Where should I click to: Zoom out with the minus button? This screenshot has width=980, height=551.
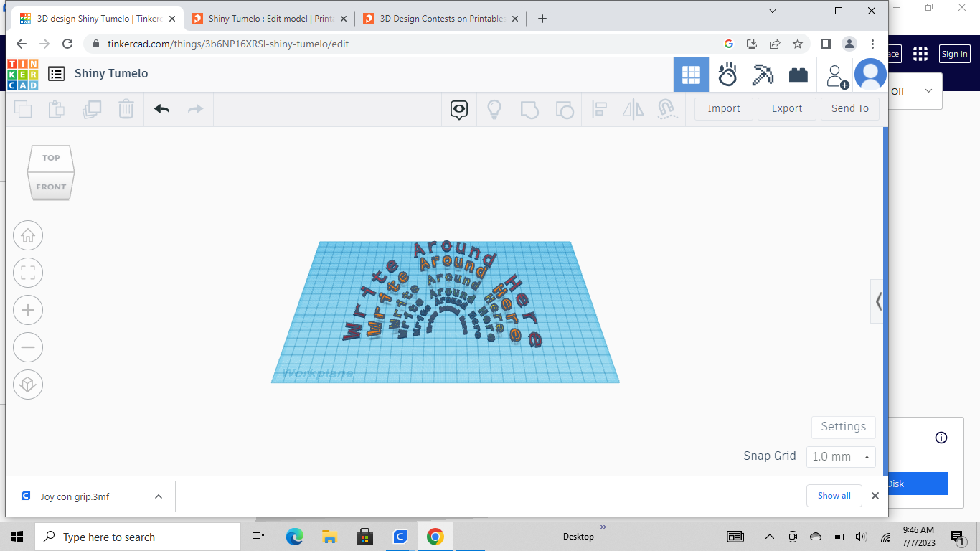pyautogui.click(x=28, y=347)
